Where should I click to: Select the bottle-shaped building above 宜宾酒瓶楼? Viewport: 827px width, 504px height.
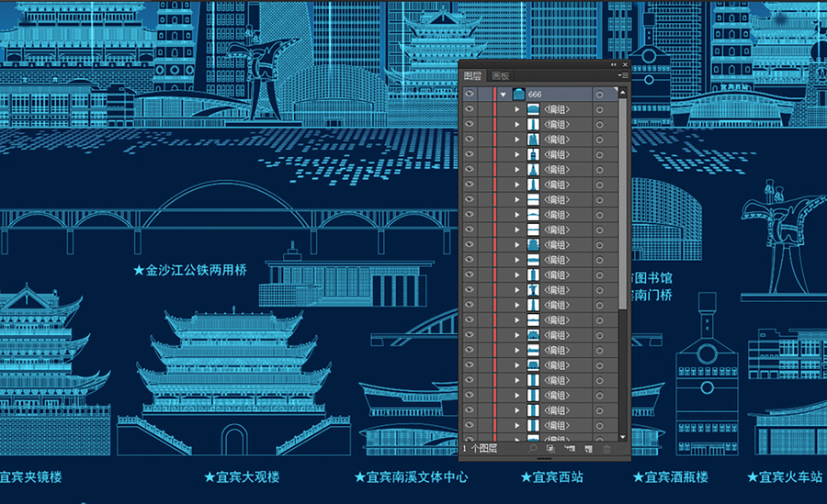[x=707, y=374]
